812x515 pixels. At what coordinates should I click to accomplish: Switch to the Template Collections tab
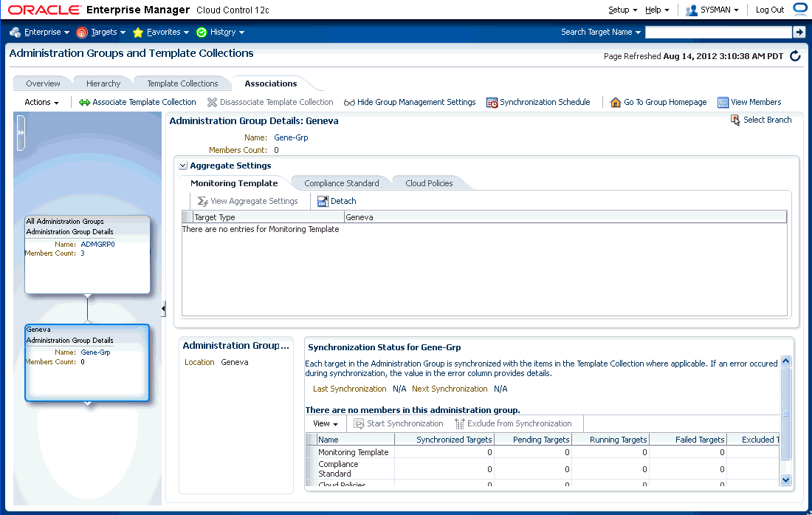click(x=182, y=83)
